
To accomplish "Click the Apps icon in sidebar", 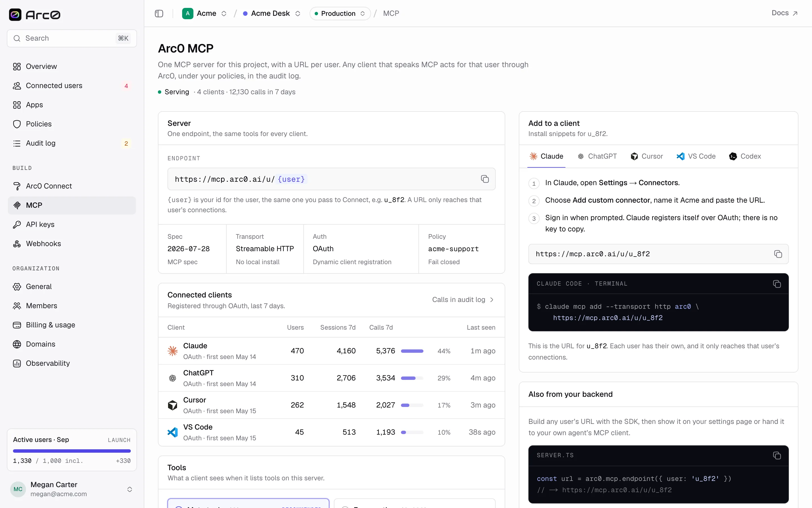I will coord(17,105).
